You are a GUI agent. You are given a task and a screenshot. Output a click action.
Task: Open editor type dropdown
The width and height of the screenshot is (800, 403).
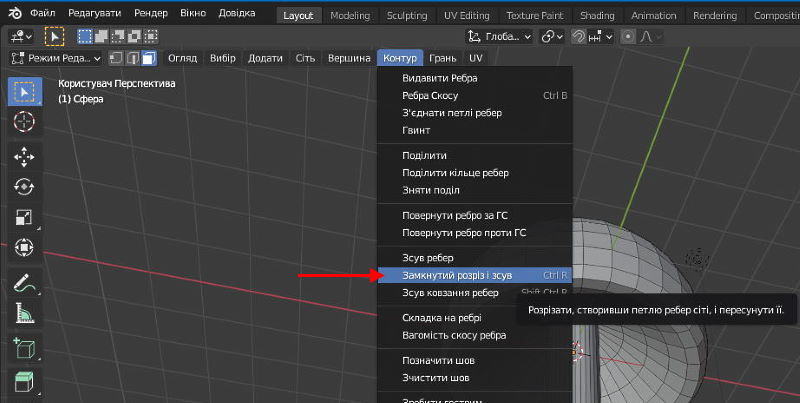21,37
